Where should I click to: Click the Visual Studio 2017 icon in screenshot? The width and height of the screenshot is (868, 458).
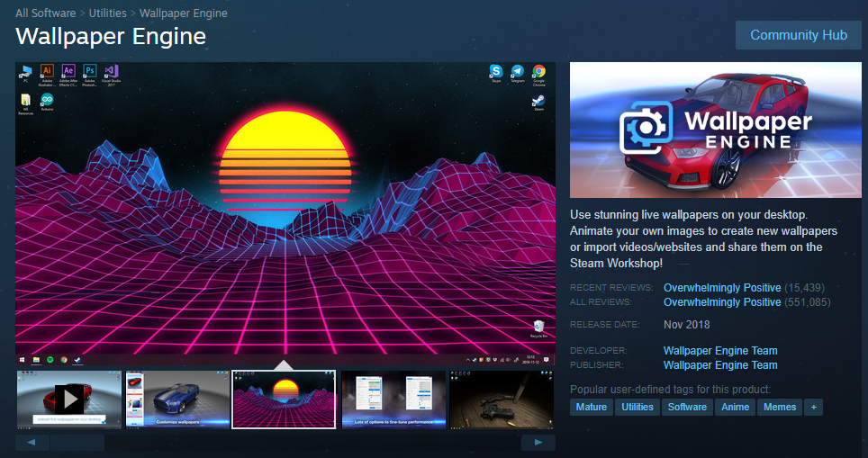112,74
